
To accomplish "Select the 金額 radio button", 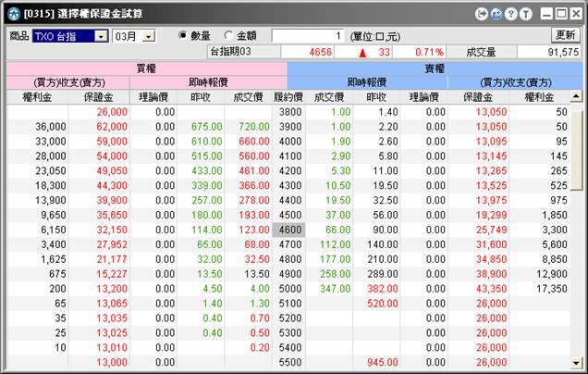I will [228, 35].
